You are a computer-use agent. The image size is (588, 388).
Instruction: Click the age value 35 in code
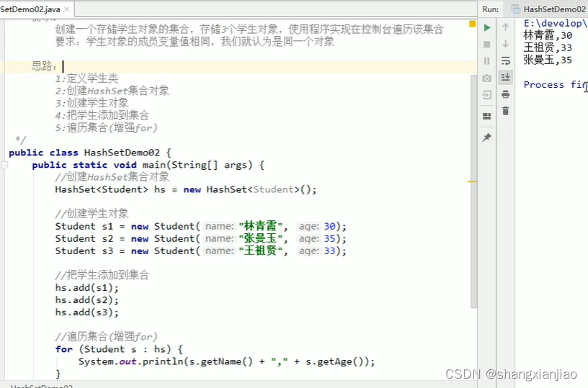329,238
